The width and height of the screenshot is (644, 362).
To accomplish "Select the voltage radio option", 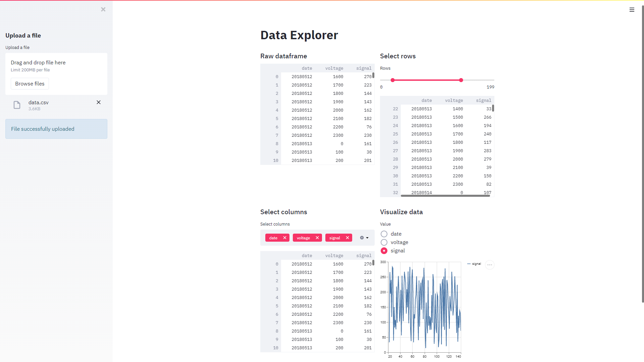I will (384, 242).
